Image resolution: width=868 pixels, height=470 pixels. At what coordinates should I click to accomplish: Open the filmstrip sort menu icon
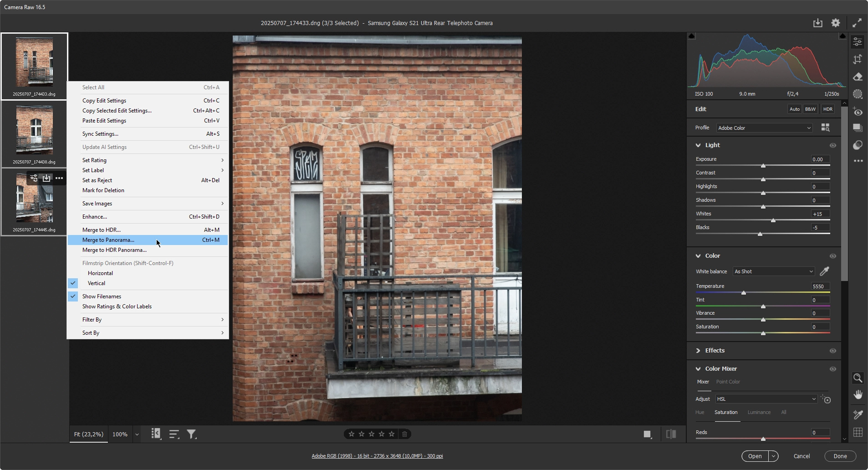click(174, 434)
